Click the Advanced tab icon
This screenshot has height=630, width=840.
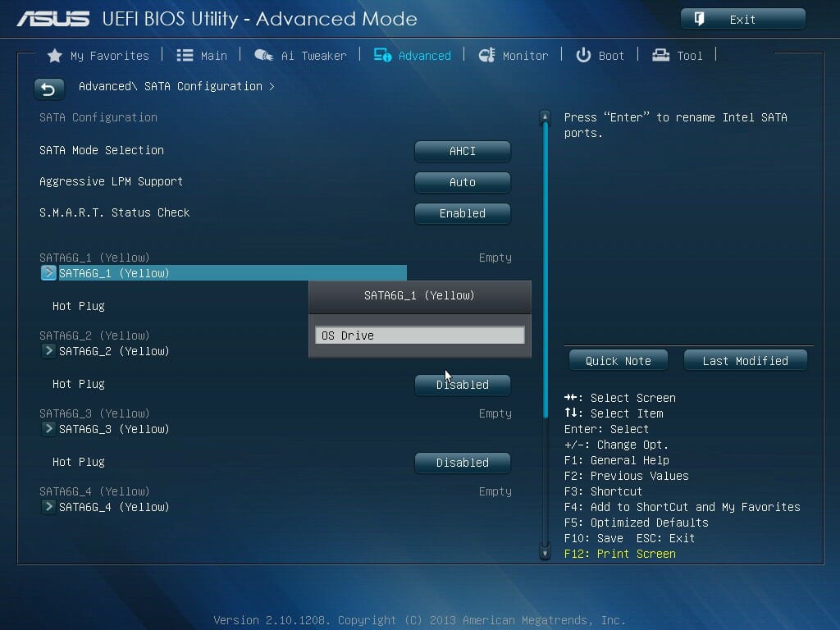click(382, 55)
